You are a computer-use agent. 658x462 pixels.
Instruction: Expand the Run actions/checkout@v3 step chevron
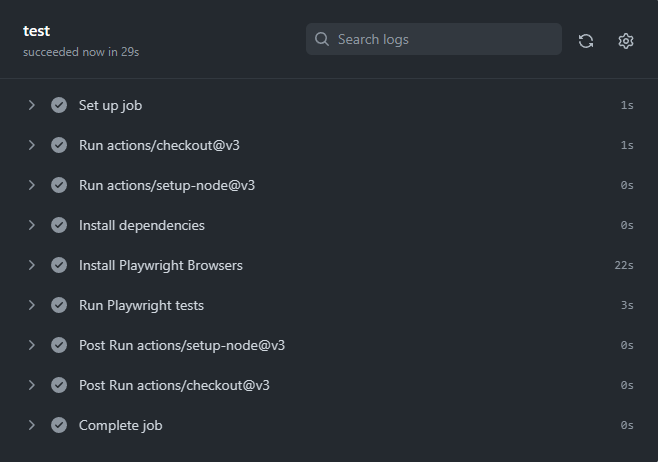pyautogui.click(x=31, y=145)
